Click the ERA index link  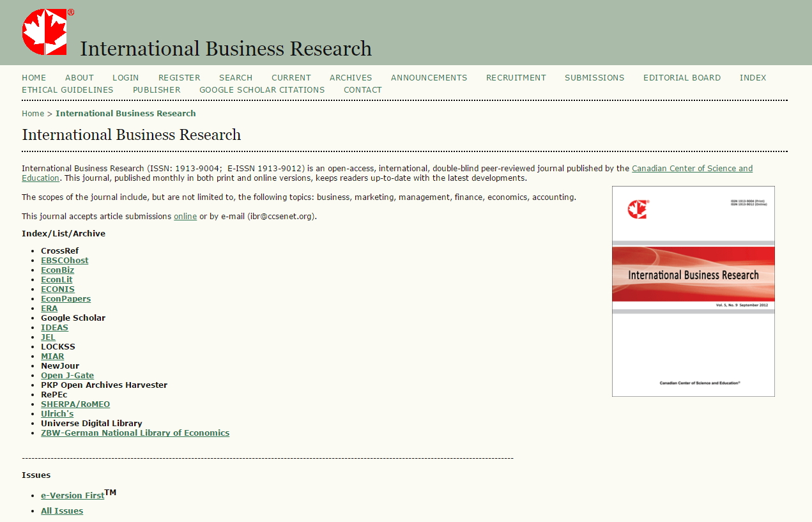coord(49,309)
